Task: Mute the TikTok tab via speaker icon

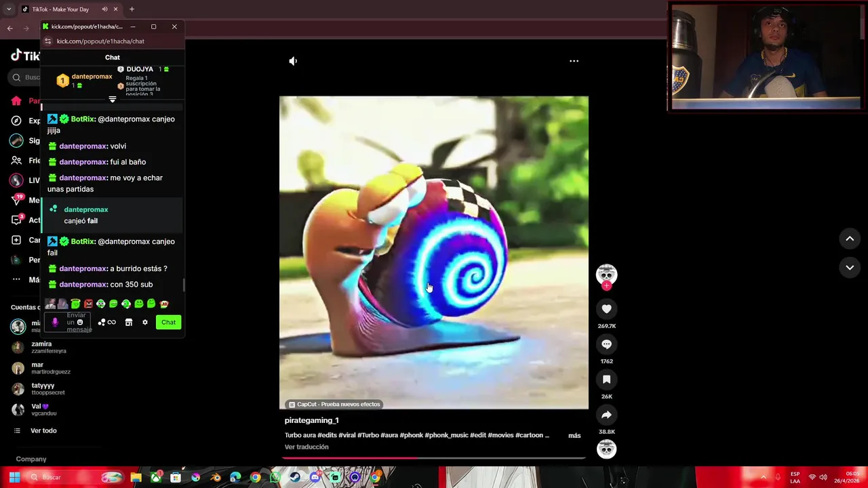Action: [x=104, y=9]
